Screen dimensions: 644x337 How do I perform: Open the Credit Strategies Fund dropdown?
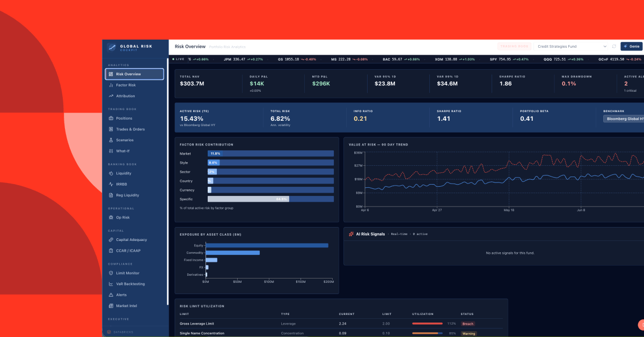tap(572, 47)
